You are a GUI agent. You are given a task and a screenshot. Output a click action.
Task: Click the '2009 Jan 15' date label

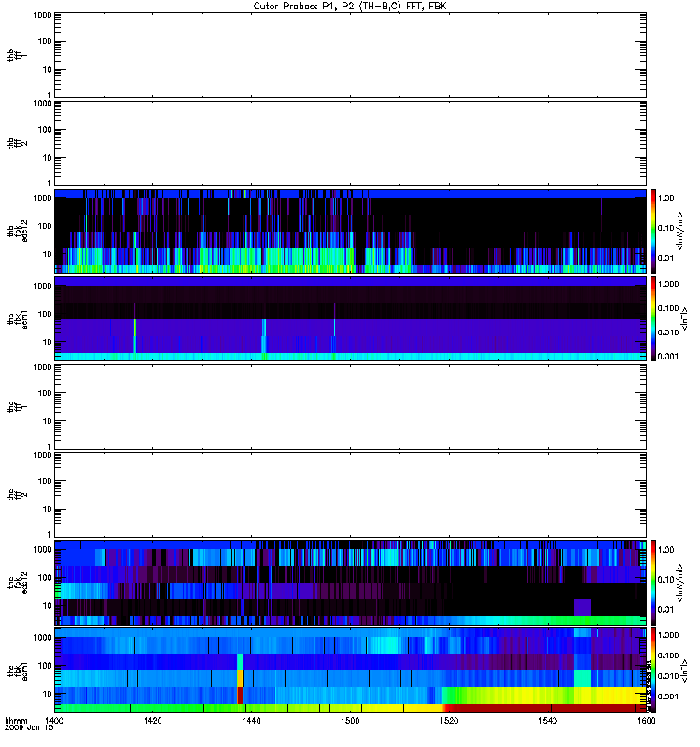point(29,727)
